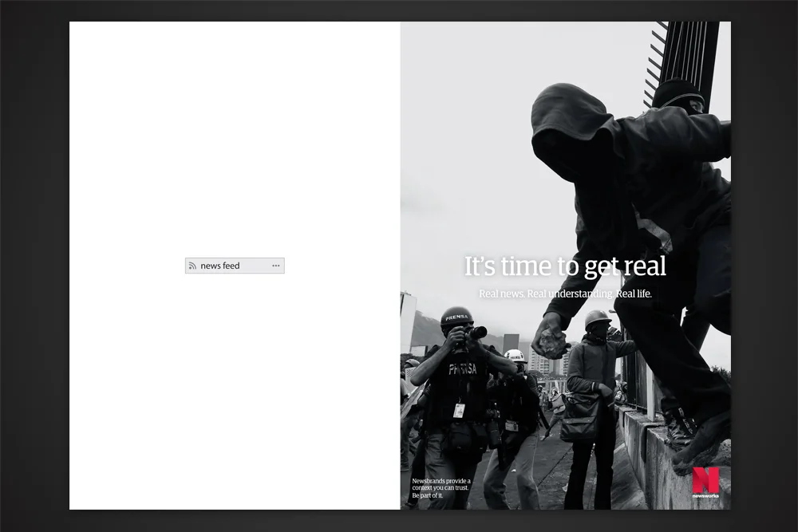Toggle the Newsworks brand mark
Image resolution: width=798 pixels, height=532 pixels.
[x=705, y=479]
